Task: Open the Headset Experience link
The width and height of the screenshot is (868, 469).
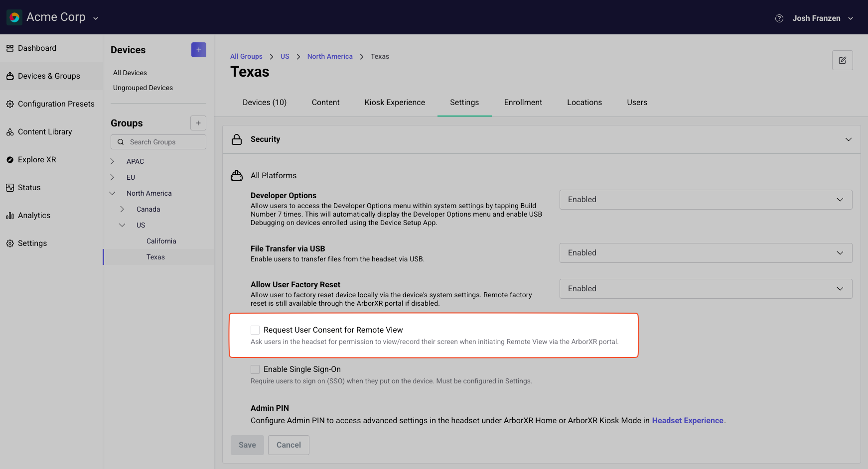Action: [688, 421]
